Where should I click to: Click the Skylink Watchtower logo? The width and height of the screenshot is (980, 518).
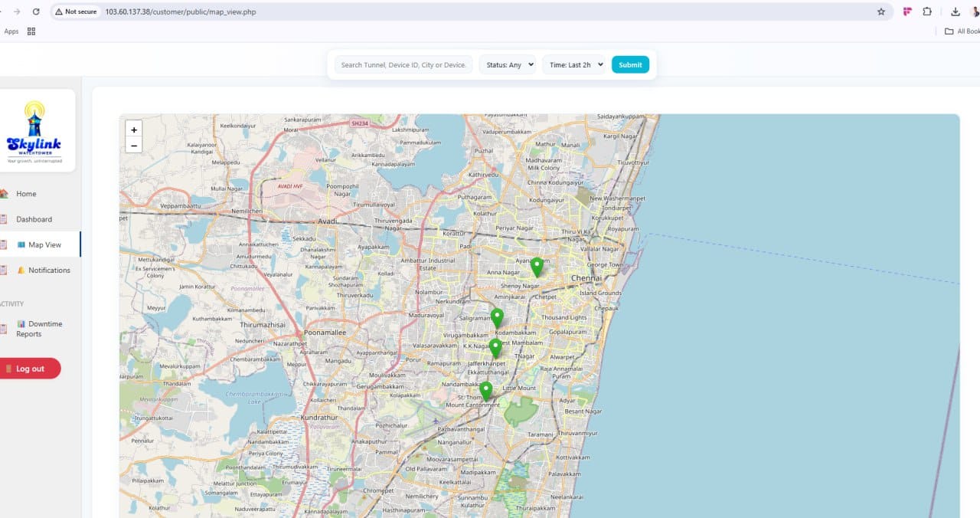pyautogui.click(x=34, y=131)
